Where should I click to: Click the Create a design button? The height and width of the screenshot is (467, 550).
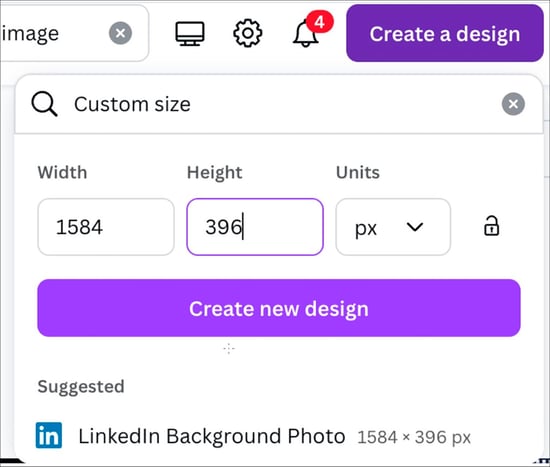(x=445, y=33)
